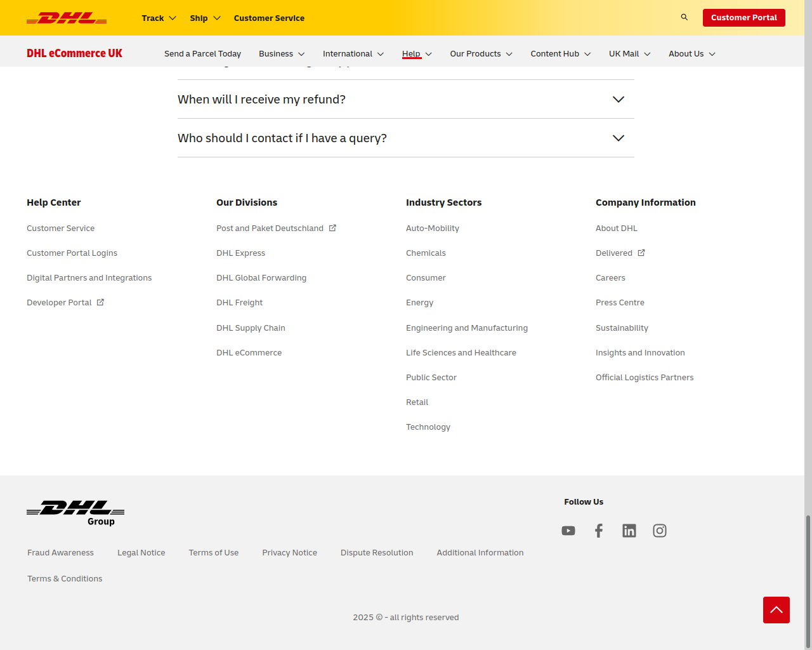Open the Facebook social icon
Screen dimensions: 812x650
599,531
